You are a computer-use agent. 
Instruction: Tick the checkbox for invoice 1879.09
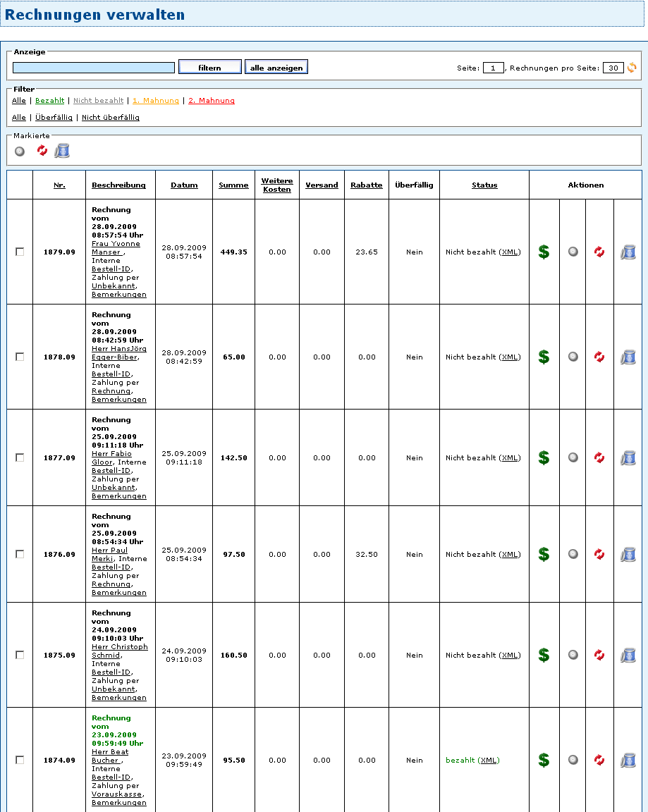click(x=20, y=252)
